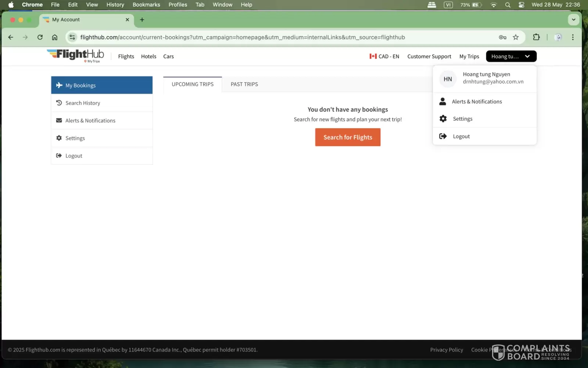Open Search History in the sidebar
Image resolution: width=588 pixels, height=368 pixels.
[x=102, y=103]
